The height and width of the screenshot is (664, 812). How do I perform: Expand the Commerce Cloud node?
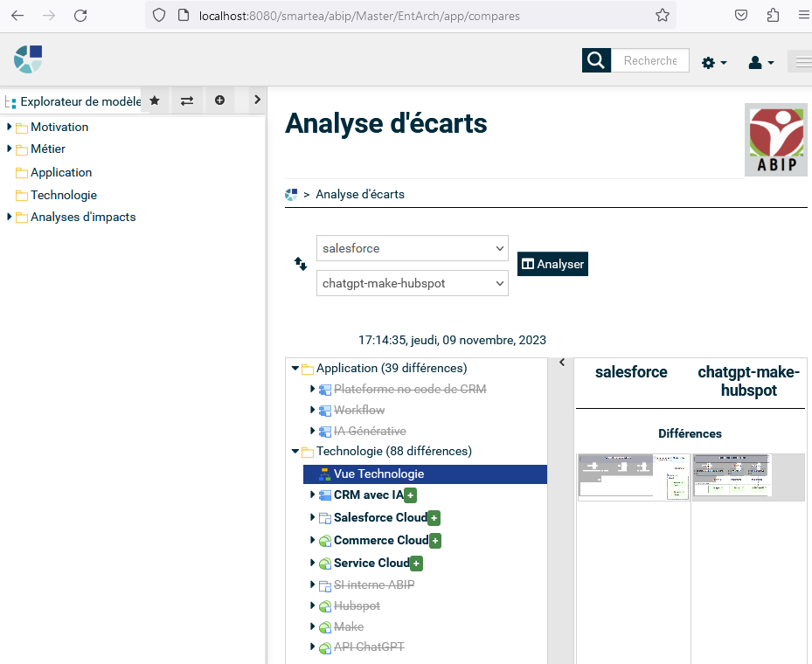coord(312,540)
